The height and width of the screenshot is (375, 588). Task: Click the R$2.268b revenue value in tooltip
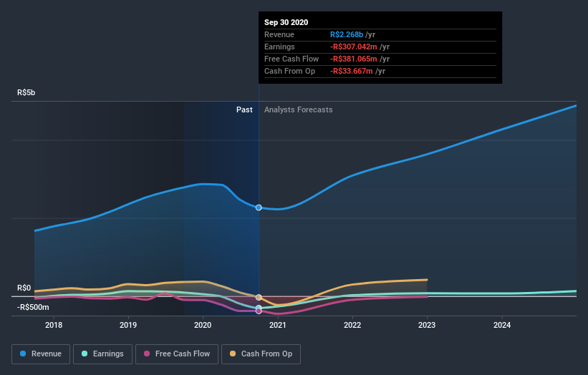347,34
